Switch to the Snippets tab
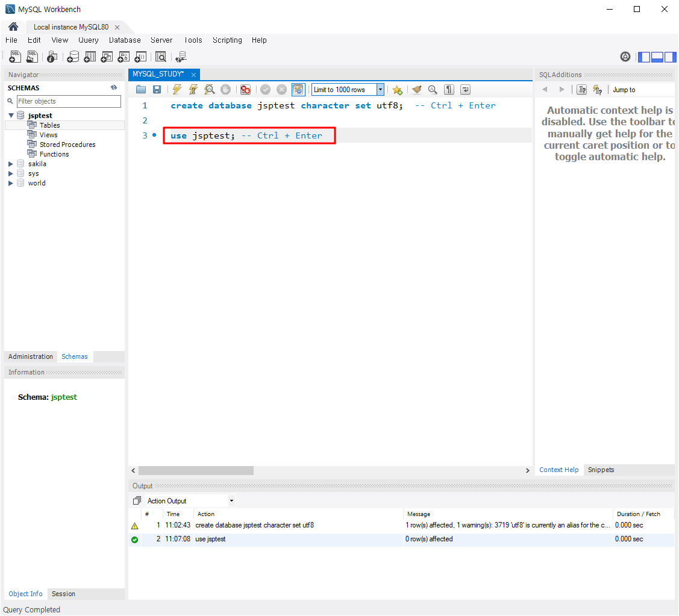 point(601,470)
